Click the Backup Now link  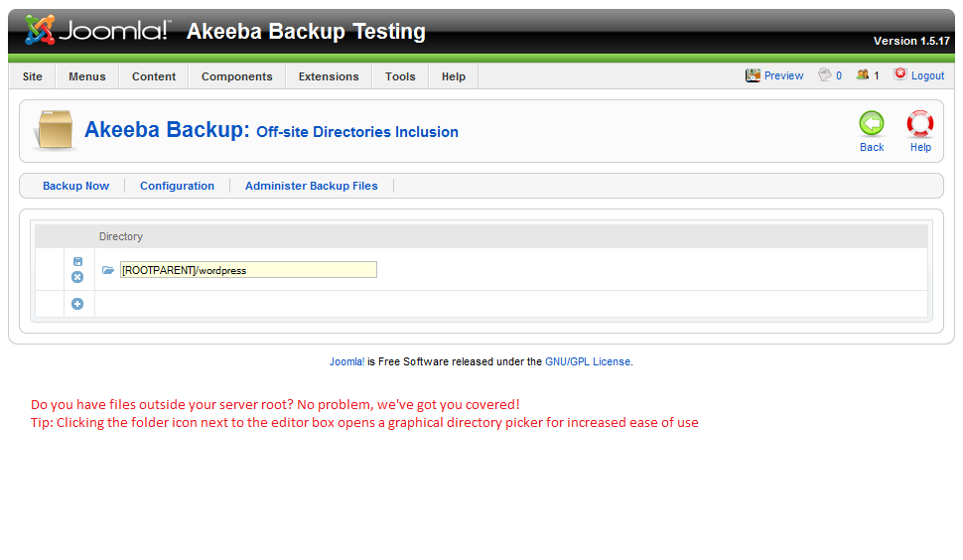coord(75,186)
